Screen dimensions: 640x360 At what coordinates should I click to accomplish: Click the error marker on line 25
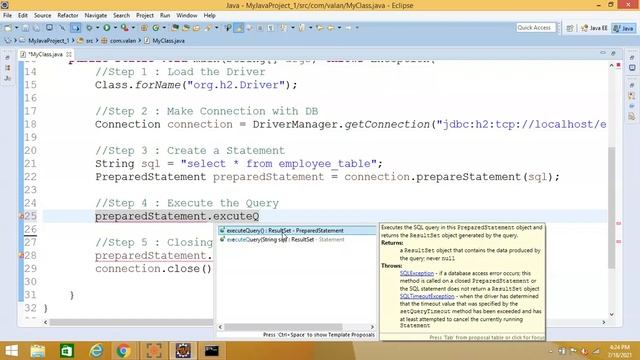click(21, 216)
